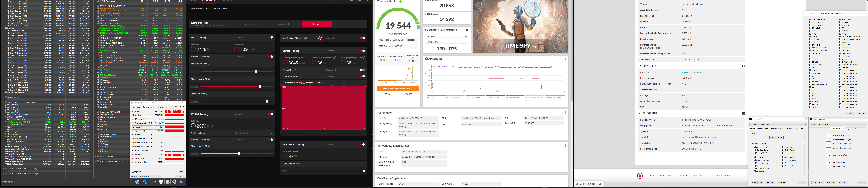
Task: Click Power Limit GPU (W) input field
Action: coord(829,156)
